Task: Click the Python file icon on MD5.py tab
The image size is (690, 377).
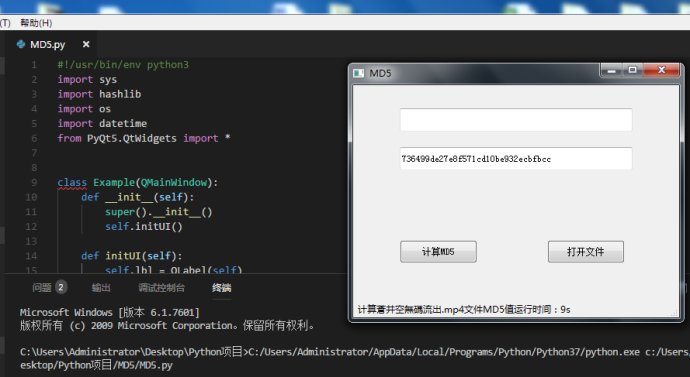Action: tap(21, 44)
